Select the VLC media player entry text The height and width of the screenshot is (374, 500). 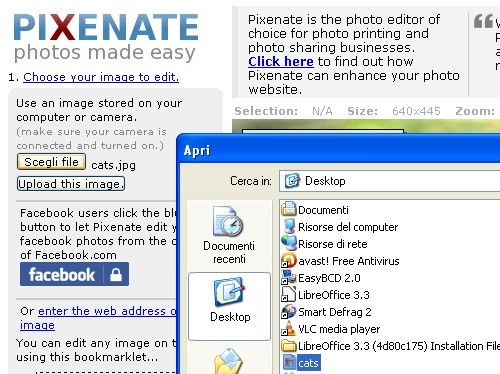pyautogui.click(x=339, y=329)
